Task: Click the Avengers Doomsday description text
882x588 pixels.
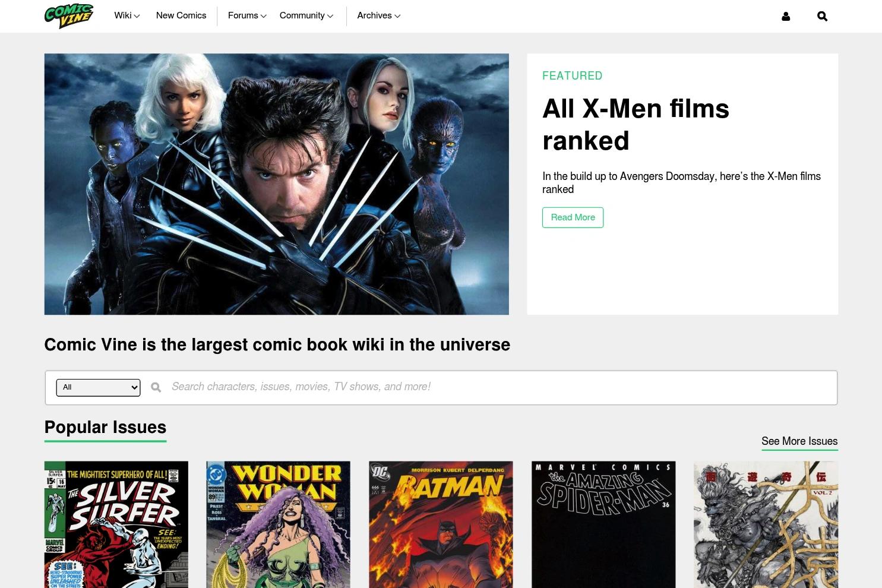Action: point(681,183)
